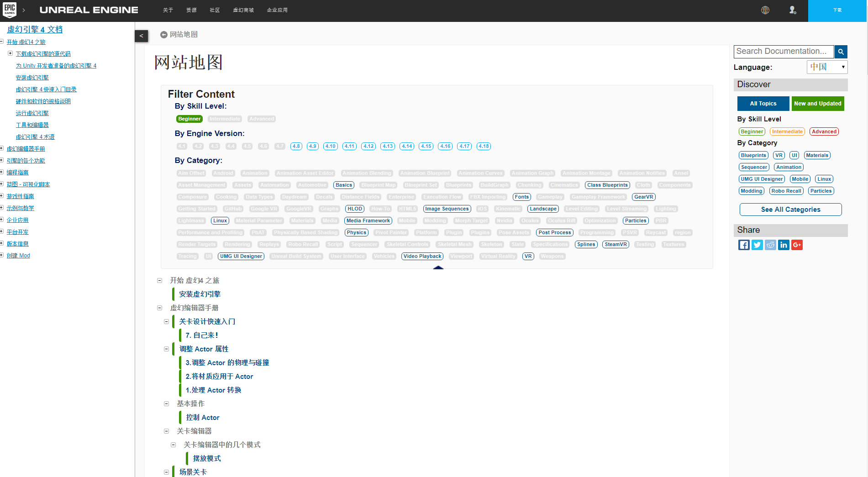Toggle engine version 4.18 filter
Image resolution: width=868 pixels, height=477 pixels.
tap(484, 147)
